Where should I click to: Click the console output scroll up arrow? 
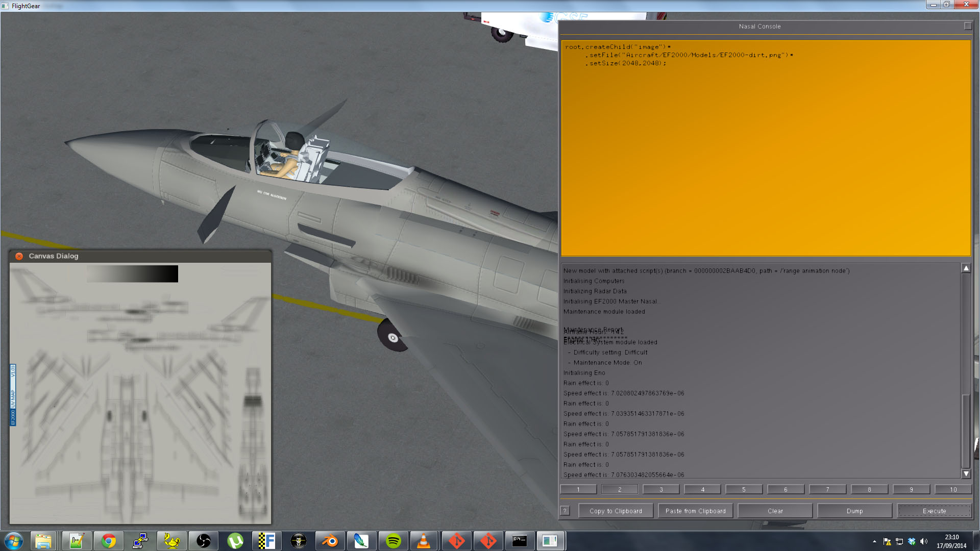tap(966, 268)
